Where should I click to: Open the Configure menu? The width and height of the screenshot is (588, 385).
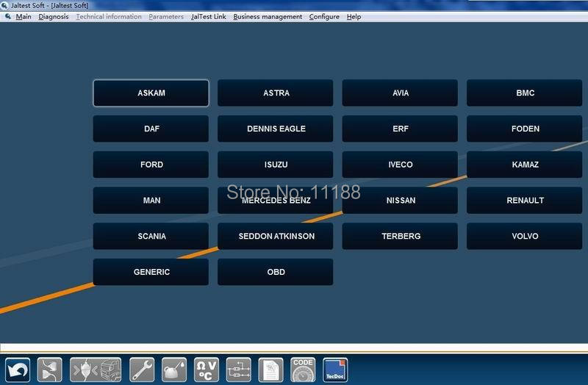(324, 17)
